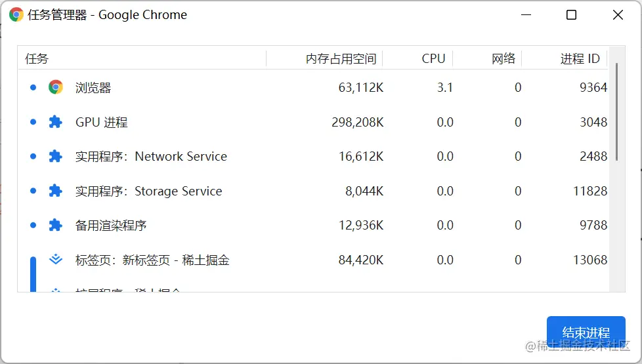The height and width of the screenshot is (364, 642).
Task: Click the puzzle icon for GPU 进程
Action: pyautogui.click(x=56, y=122)
